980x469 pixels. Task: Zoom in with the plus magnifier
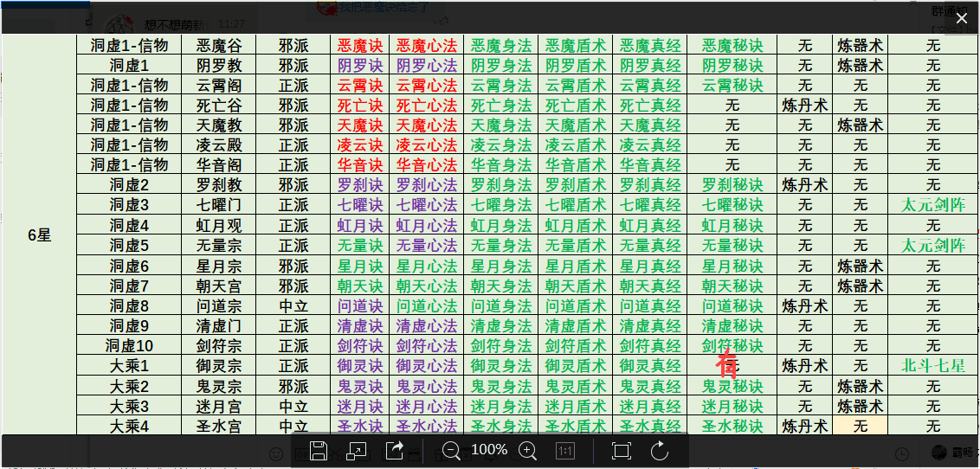click(x=528, y=450)
